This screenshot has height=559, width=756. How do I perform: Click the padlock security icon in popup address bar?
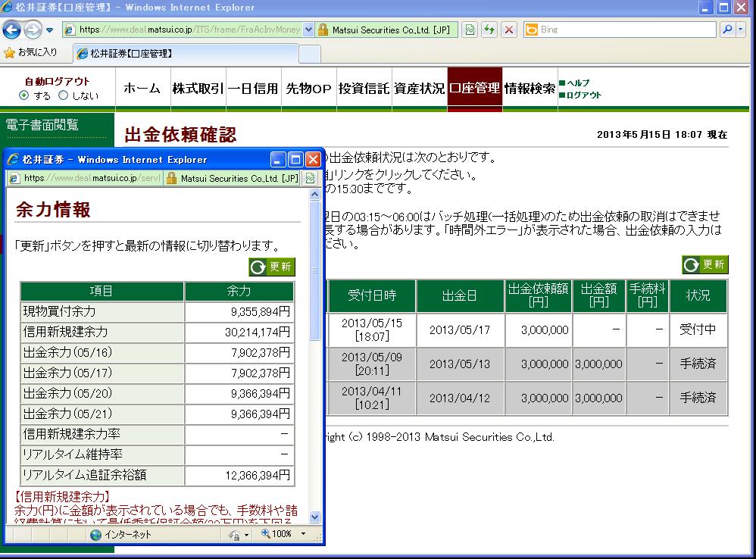tap(172, 179)
